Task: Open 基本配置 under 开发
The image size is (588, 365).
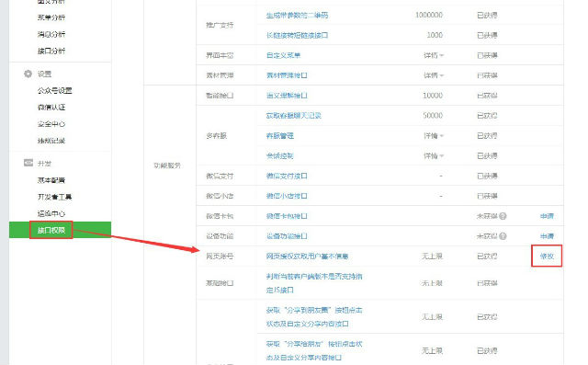Action: point(51,180)
